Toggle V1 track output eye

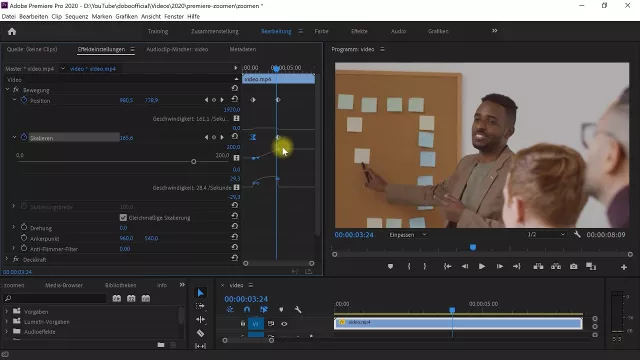tap(284, 324)
